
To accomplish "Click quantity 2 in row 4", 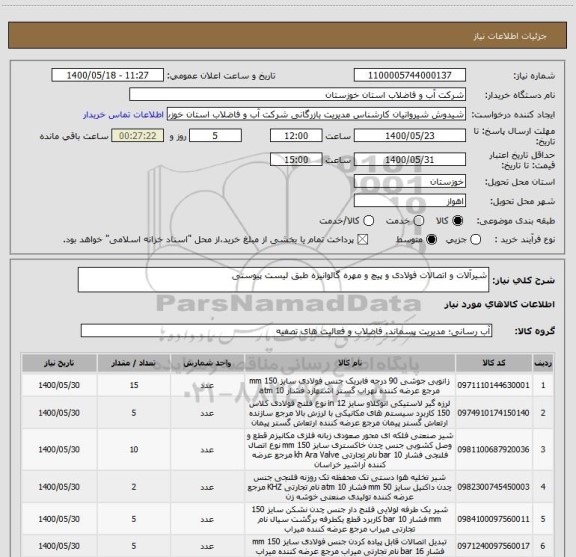I will coord(134,487).
